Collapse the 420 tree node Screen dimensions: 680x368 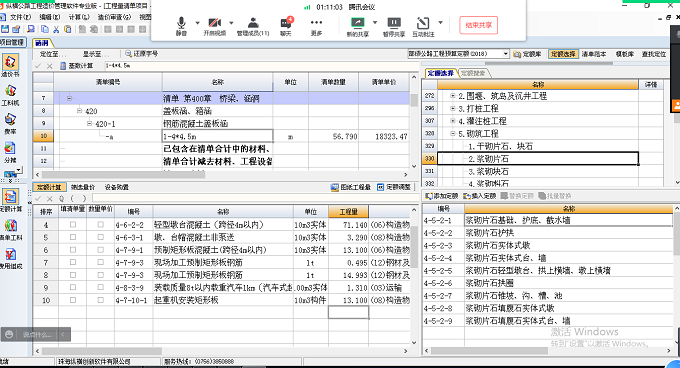click(x=79, y=111)
